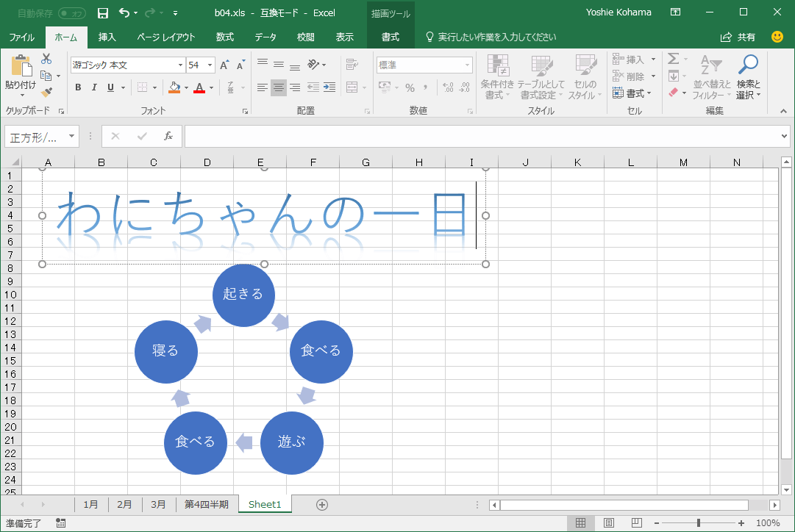Switch to Page Layout view
Image resolution: width=795 pixels, height=532 pixels.
609,523
